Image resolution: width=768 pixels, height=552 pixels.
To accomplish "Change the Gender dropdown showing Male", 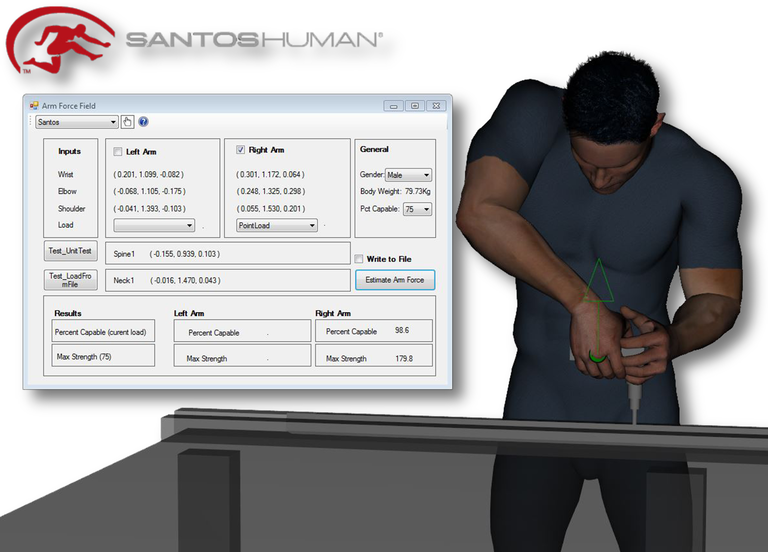I will (408, 175).
